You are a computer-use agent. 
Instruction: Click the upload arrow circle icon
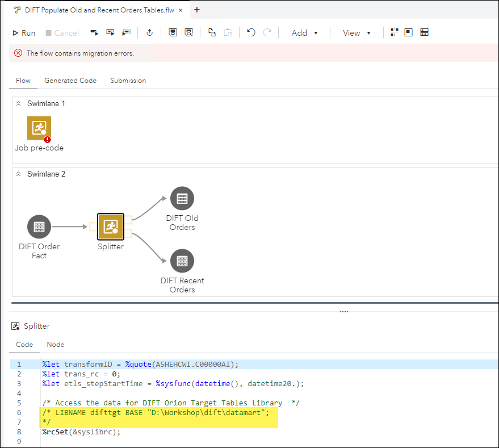point(149,33)
